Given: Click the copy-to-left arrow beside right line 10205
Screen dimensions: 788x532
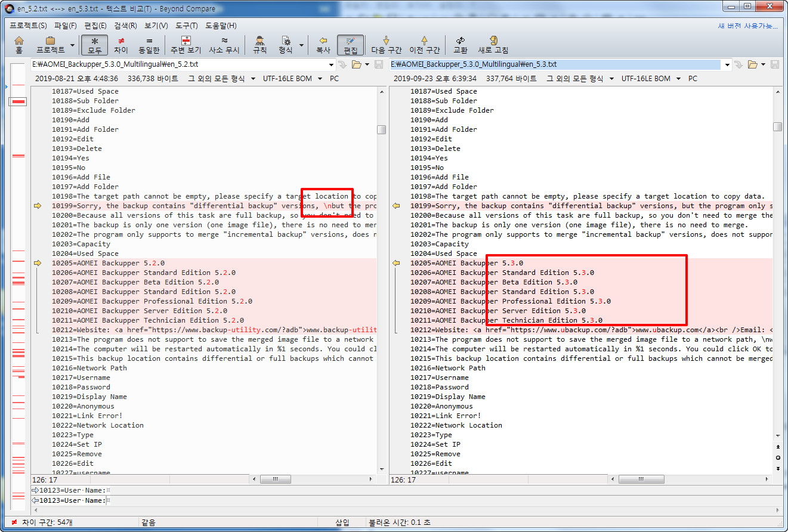Looking at the screenshot, I should click(395, 263).
